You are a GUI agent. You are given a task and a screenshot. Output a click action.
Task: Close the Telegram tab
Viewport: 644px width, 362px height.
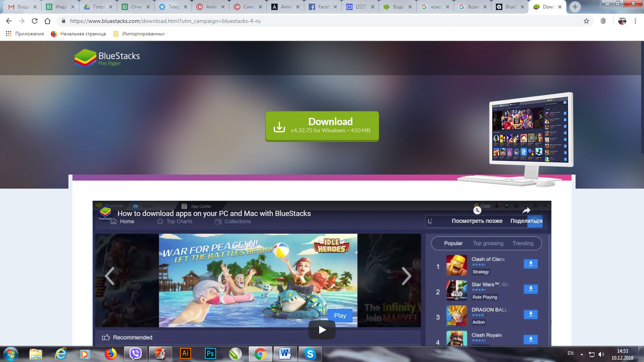coord(186,7)
